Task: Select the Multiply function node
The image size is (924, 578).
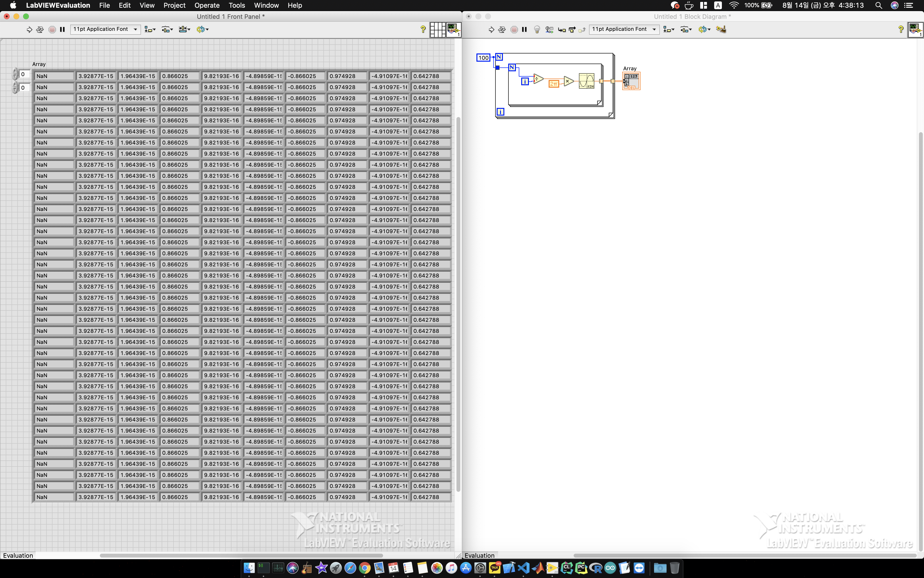Action: tap(569, 81)
